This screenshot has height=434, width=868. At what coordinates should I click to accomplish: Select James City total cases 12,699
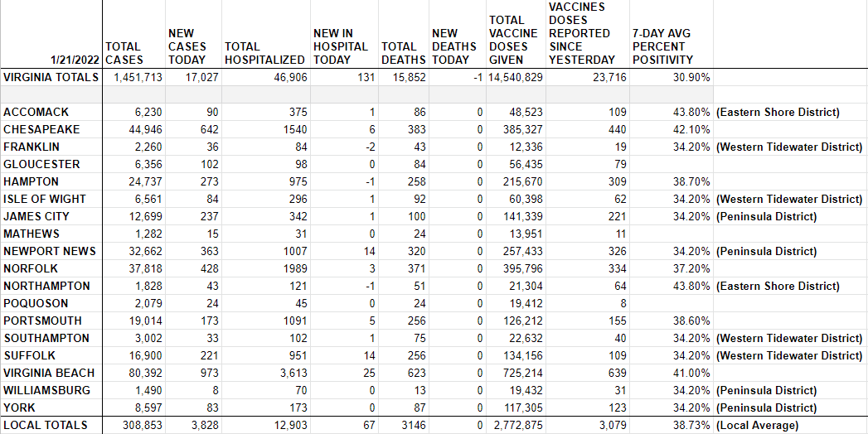(x=146, y=217)
